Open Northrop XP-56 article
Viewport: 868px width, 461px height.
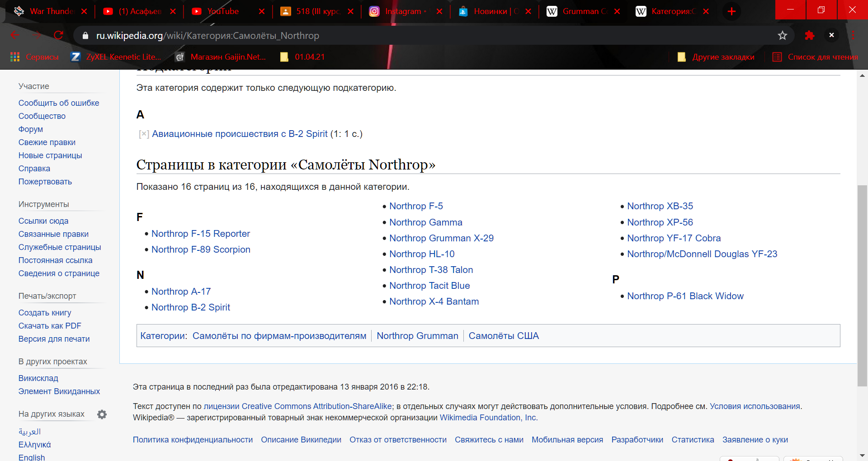tap(660, 222)
